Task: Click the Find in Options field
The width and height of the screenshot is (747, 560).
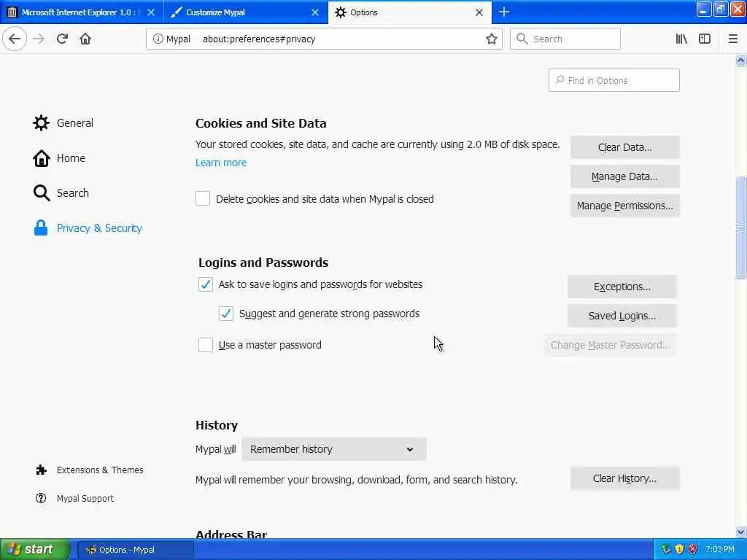Action: pos(614,80)
